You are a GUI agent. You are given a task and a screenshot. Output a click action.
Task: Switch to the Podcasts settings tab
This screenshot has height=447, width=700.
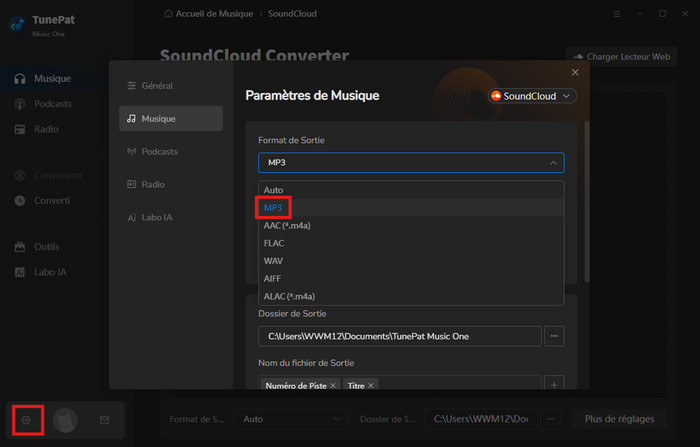click(x=171, y=151)
